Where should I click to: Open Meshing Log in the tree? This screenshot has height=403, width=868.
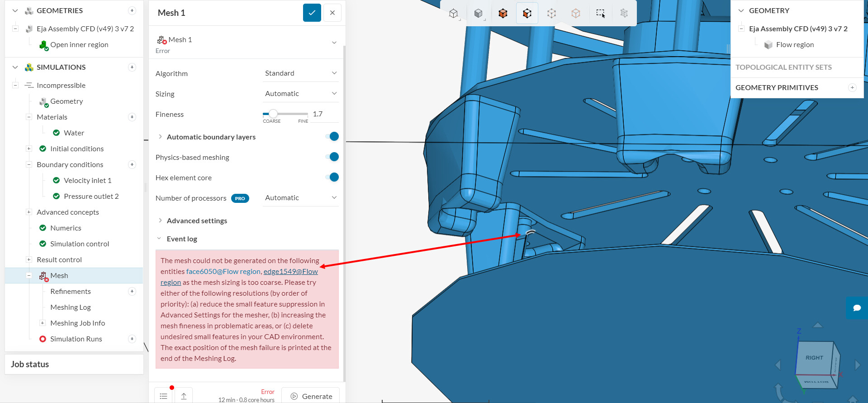pyautogui.click(x=71, y=307)
